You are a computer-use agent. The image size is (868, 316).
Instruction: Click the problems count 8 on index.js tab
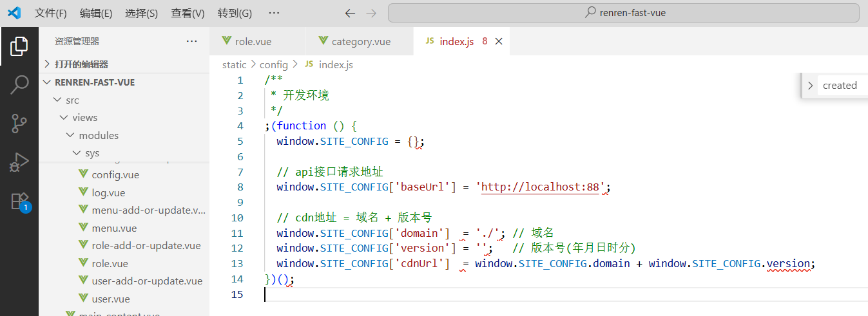(x=485, y=41)
